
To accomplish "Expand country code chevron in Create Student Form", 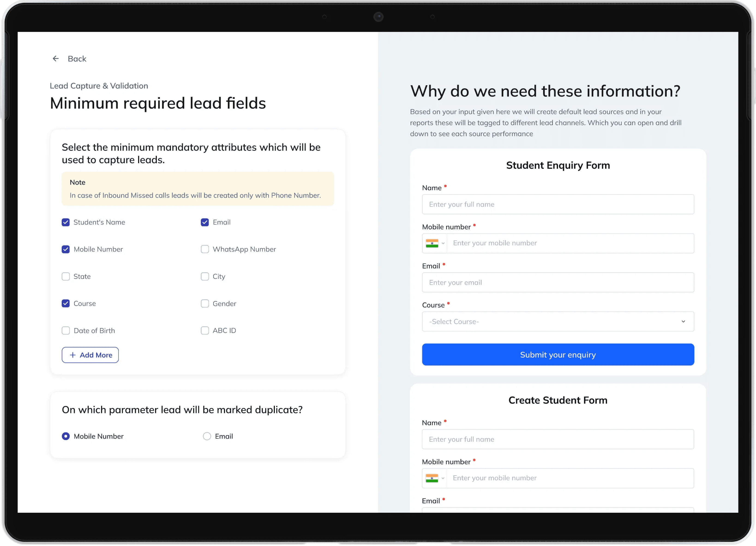I will coord(443,478).
